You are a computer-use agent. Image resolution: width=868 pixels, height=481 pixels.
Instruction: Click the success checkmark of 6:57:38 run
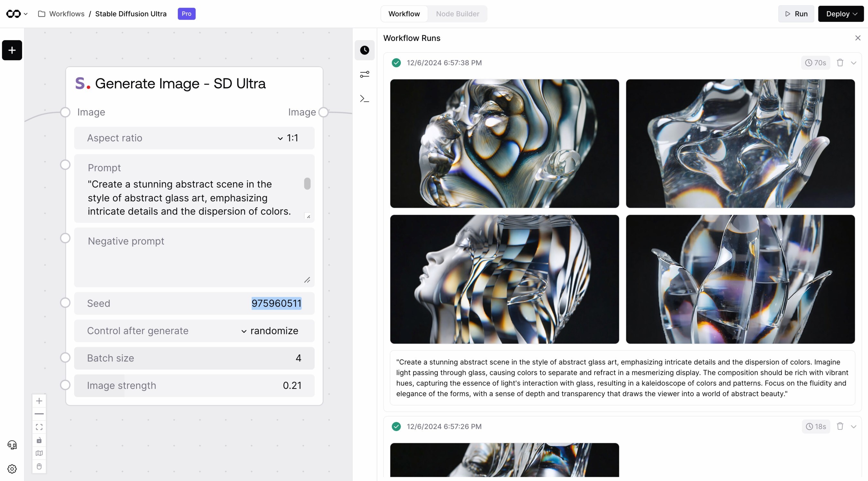coord(396,63)
